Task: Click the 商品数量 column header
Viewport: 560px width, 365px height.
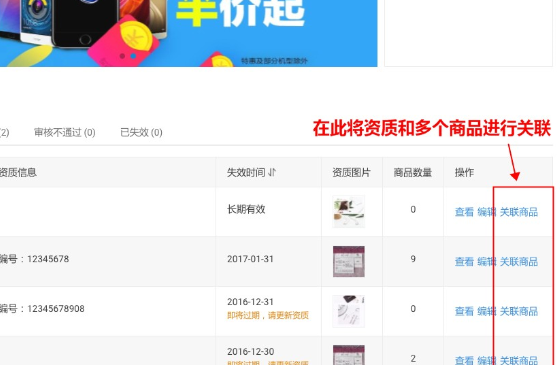Action: click(x=412, y=172)
